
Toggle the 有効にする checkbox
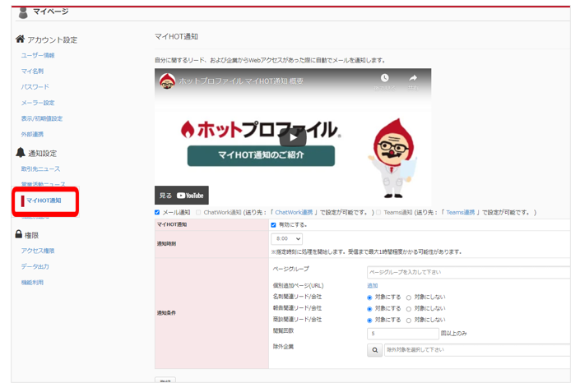pos(273,225)
